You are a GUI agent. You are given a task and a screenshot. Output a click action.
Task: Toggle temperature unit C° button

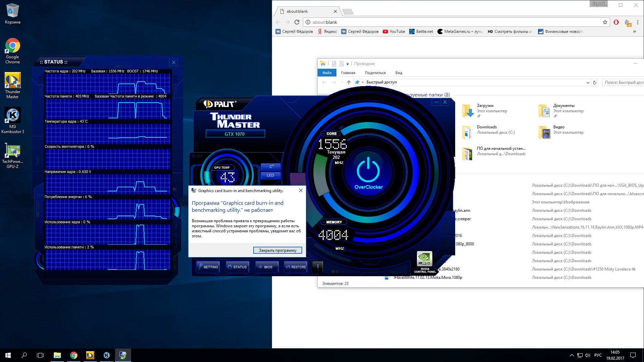pyautogui.click(x=271, y=166)
